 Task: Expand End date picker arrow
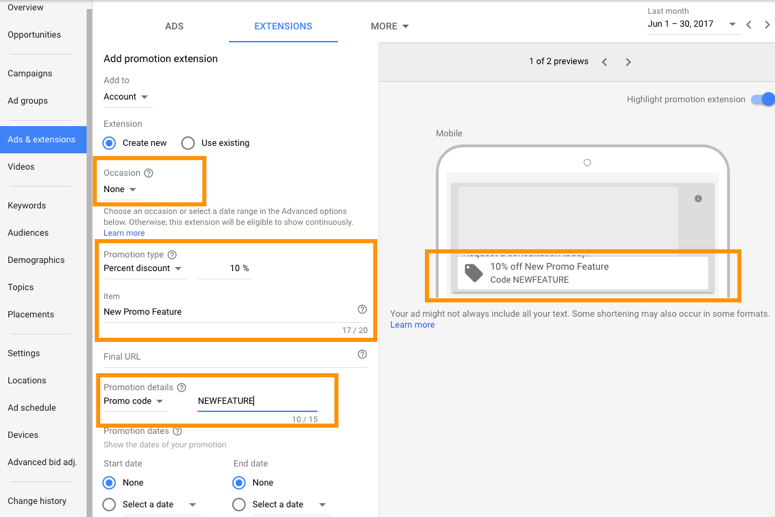tap(322, 505)
